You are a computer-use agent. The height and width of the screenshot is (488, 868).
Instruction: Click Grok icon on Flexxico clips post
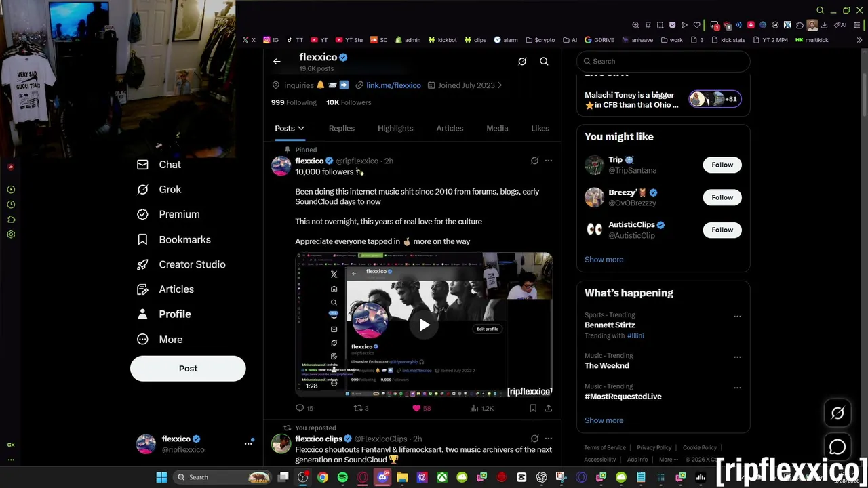click(534, 439)
